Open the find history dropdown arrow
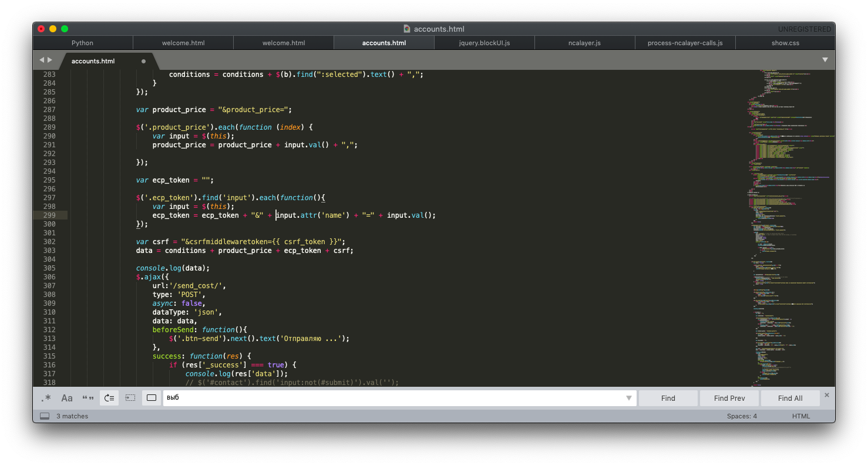 pyautogui.click(x=630, y=398)
